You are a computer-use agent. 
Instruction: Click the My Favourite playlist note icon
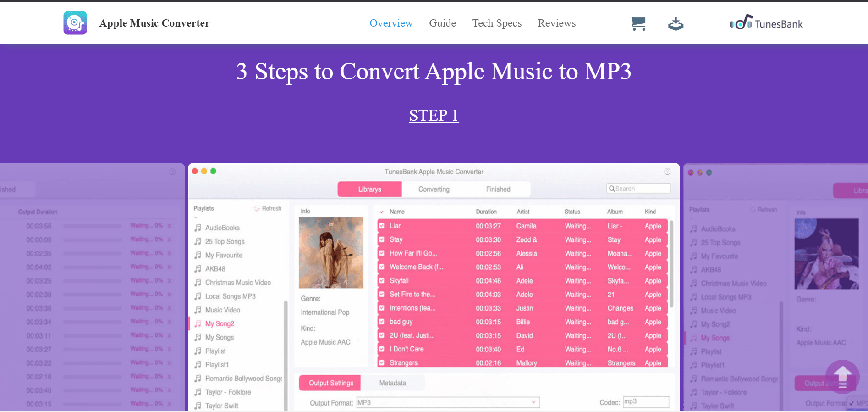click(x=198, y=255)
